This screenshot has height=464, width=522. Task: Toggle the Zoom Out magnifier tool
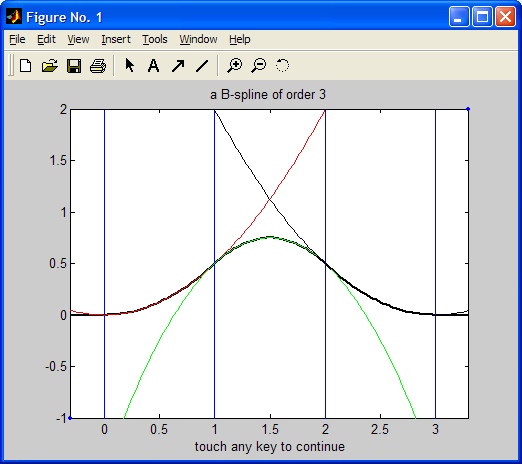pyautogui.click(x=259, y=65)
